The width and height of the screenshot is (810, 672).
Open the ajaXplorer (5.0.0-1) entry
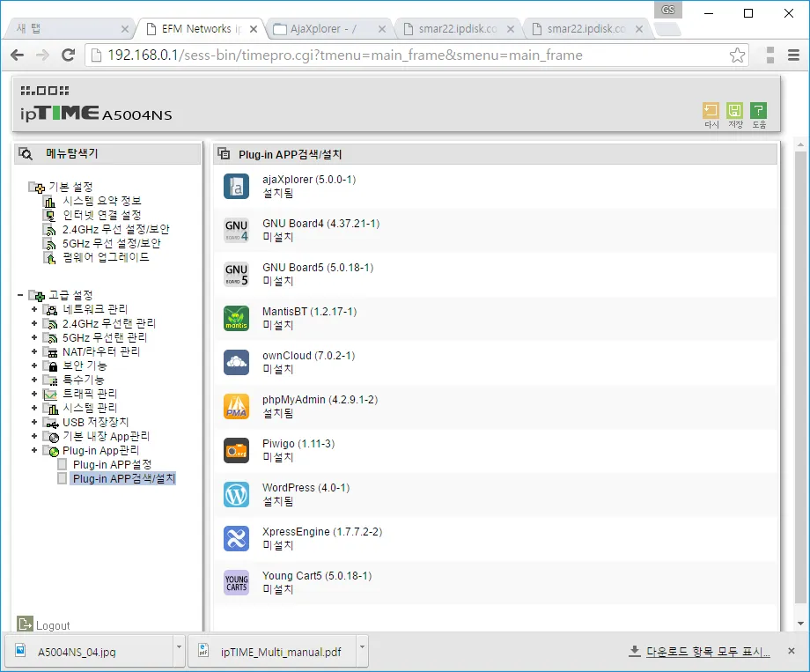[495, 187]
